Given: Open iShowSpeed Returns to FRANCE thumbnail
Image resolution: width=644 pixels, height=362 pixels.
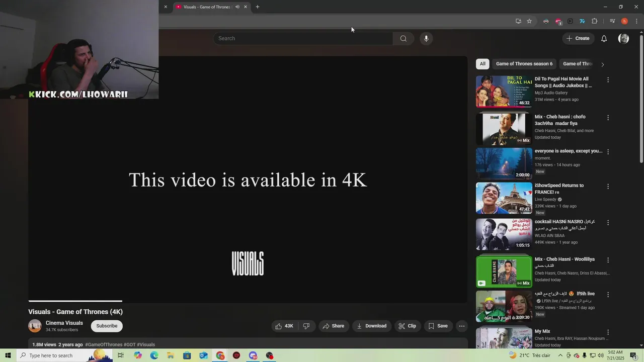Looking at the screenshot, I should pos(504,198).
